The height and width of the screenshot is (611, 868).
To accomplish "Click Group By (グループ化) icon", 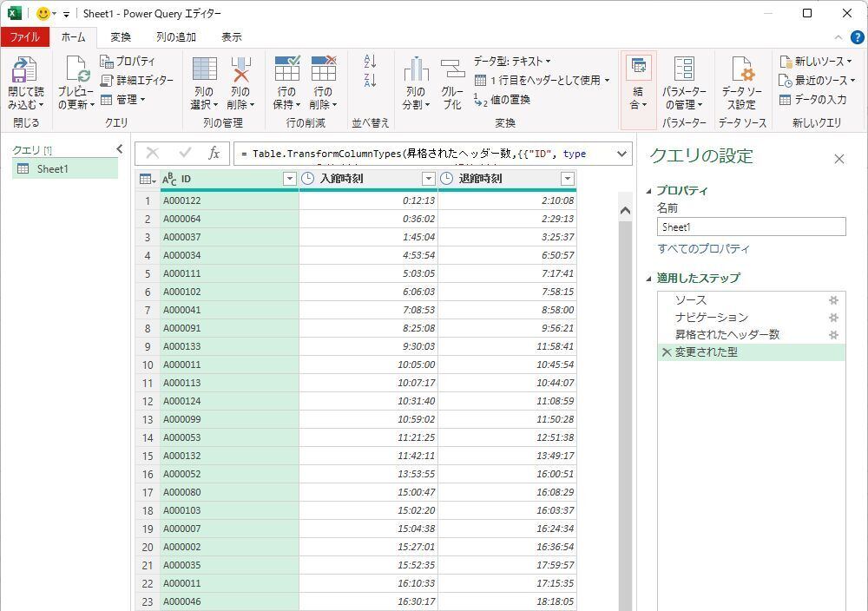I will tap(453, 69).
